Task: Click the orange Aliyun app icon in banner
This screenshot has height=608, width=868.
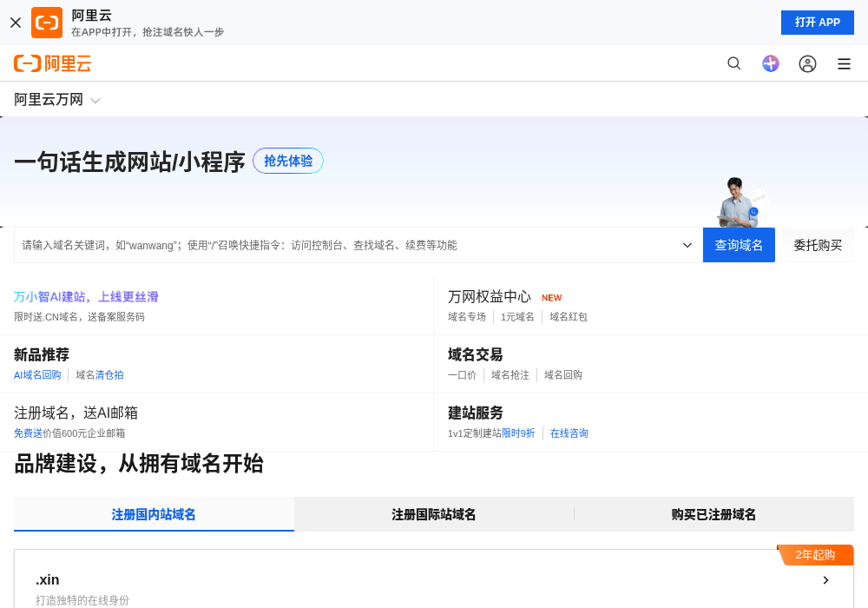Action: pos(47,23)
